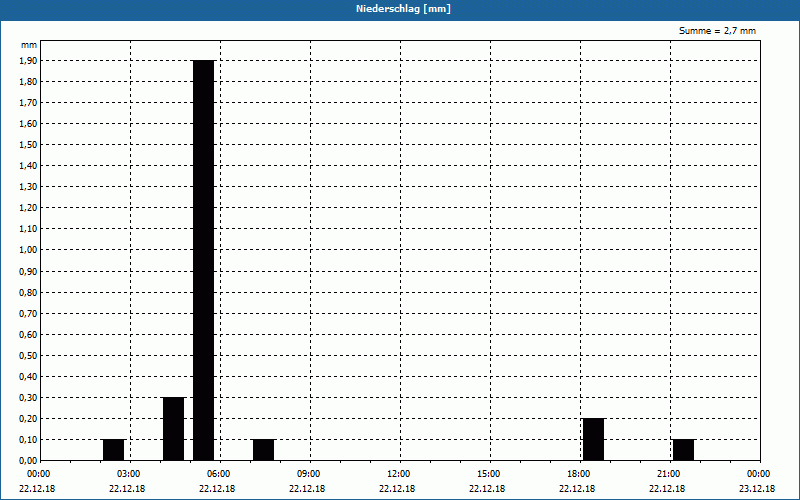Click the 0,50 y-axis label
This screenshot has width=800, height=500.
[x=28, y=356]
